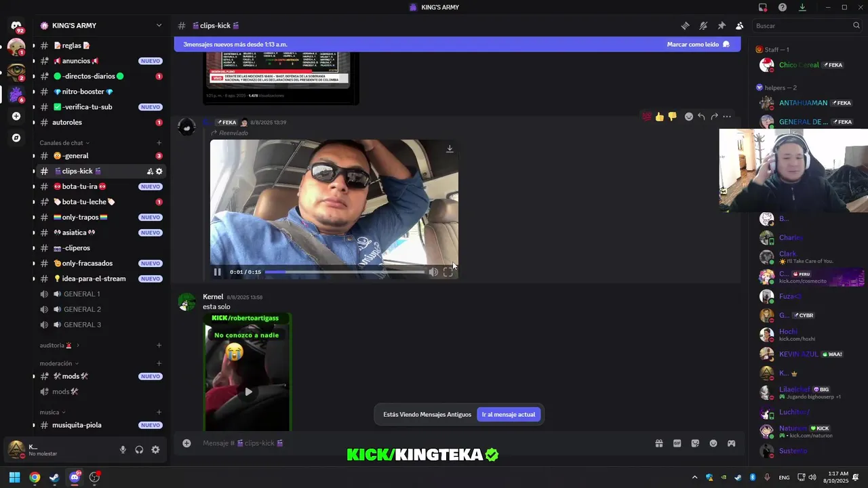Pause the playing video
This screenshot has height=488, width=868.
tap(218, 272)
